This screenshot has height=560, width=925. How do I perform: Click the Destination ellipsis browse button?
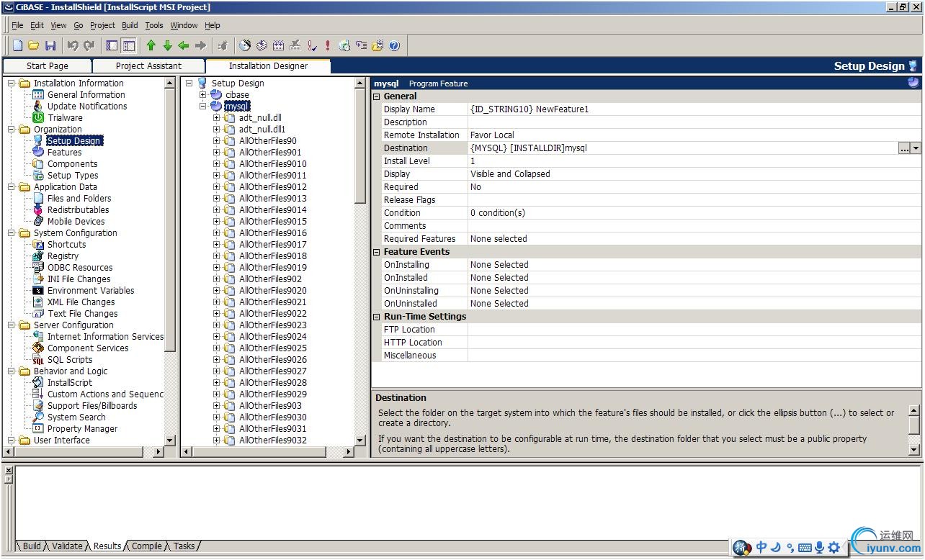(x=903, y=148)
